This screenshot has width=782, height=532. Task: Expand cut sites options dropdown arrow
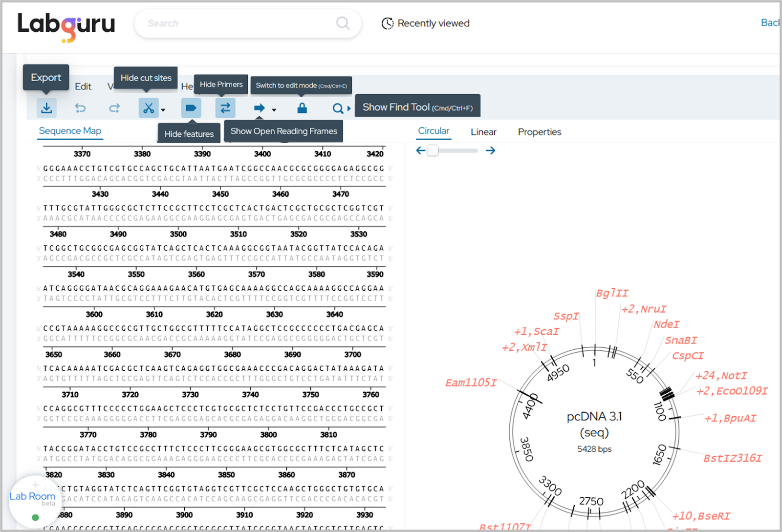[x=163, y=110]
